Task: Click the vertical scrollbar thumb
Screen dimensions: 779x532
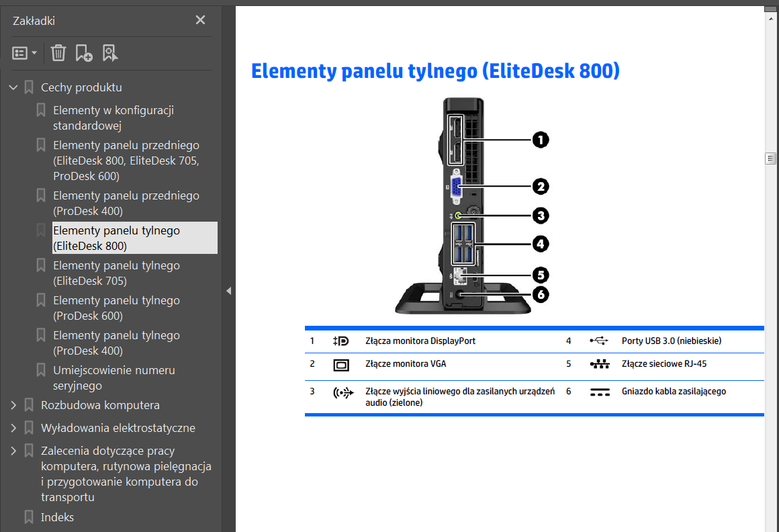Action: (770, 159)
